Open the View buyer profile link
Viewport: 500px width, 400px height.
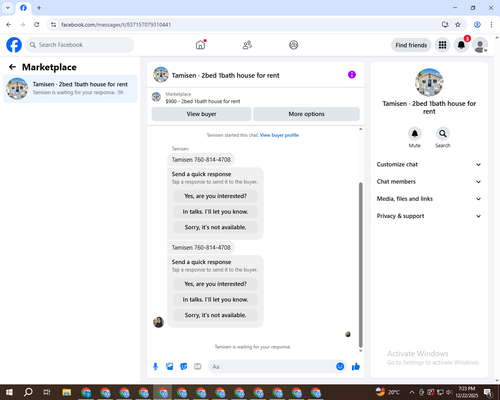click(279, 135)
